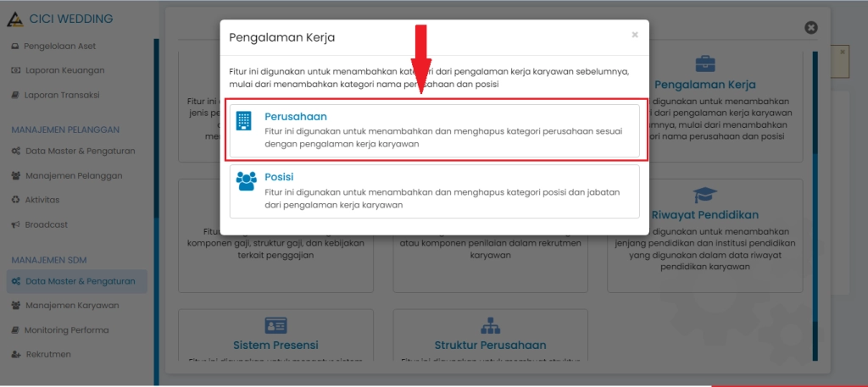Open Pengelolaan Aset in sidebar
The width and height of the screenshot is (868, 387).
click(x=60, y=46)
